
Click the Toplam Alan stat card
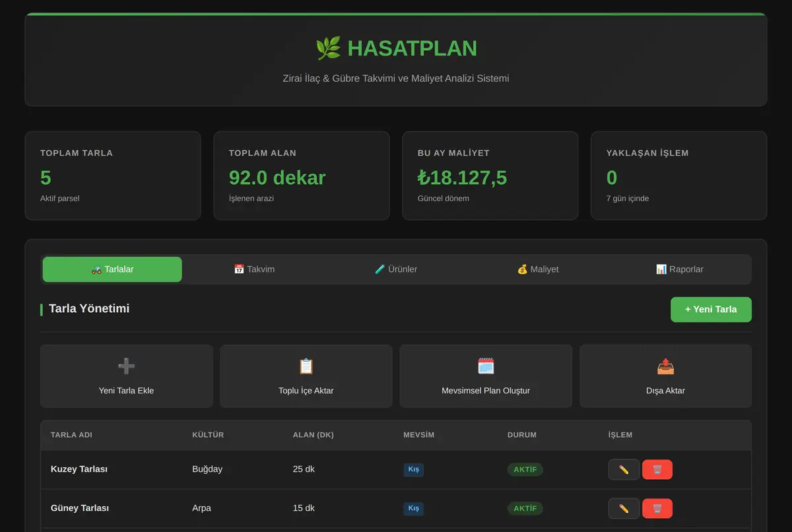(x=302, y=176)
